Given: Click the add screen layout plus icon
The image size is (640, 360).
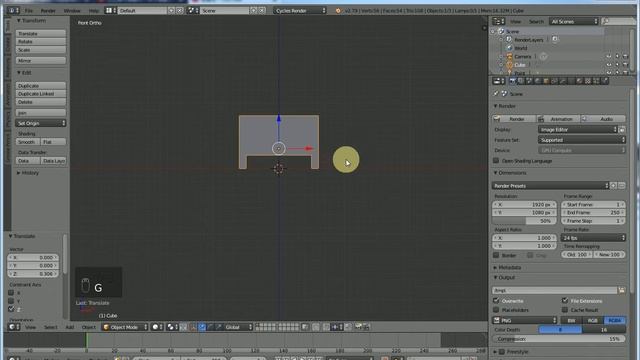Looking at the screenshot, I should click(171, 11).
